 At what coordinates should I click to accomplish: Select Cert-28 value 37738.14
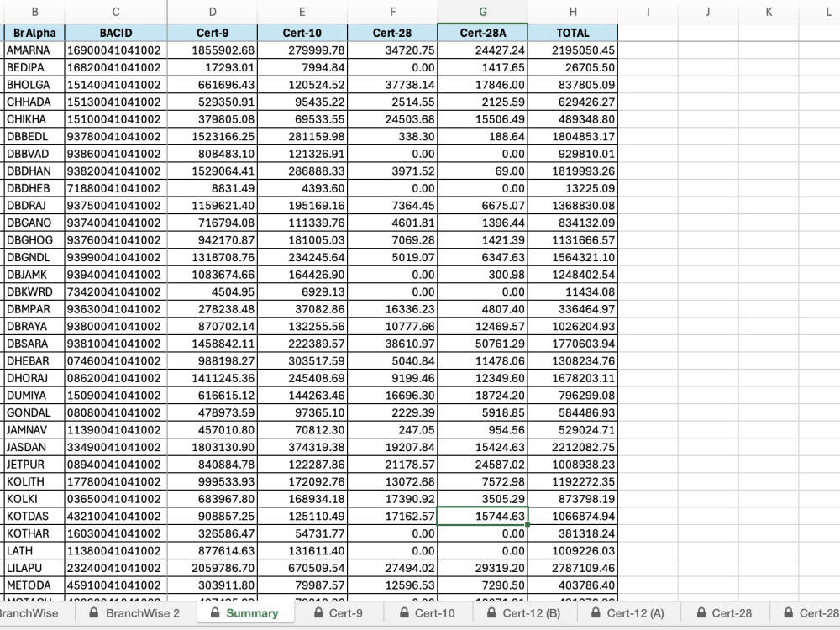[x=392, y=85]
